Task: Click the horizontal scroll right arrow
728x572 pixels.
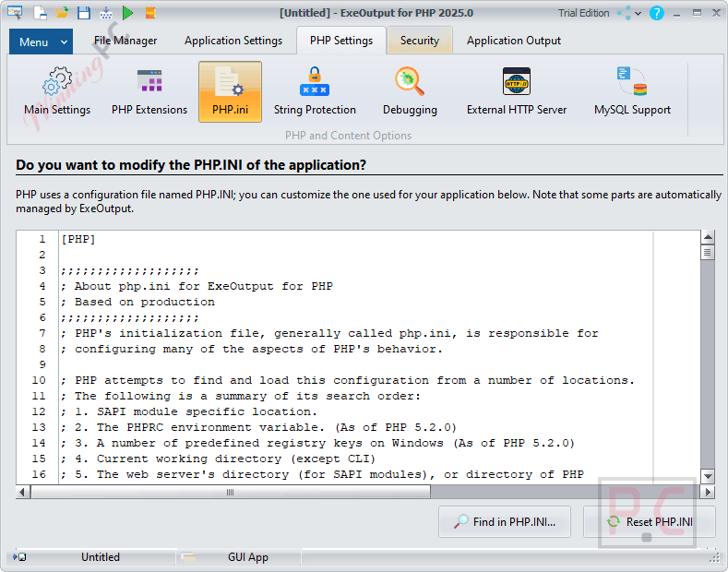Action: (708, 492)
